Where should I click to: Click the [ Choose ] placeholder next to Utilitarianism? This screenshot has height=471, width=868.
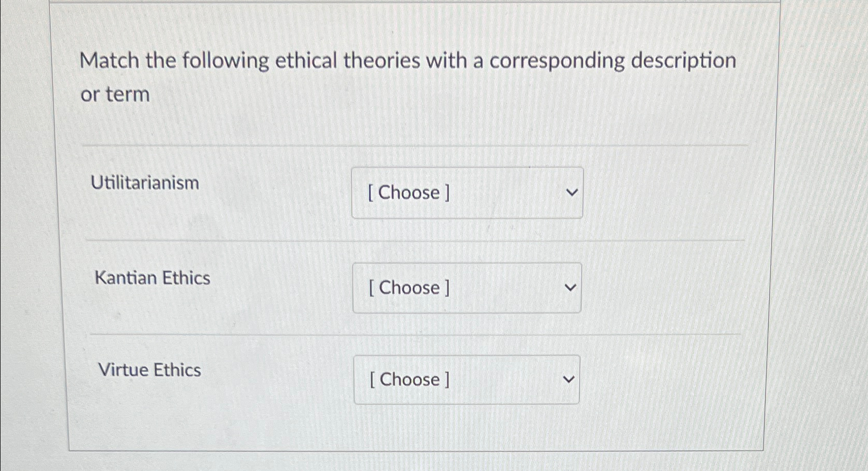pos(409,193)
